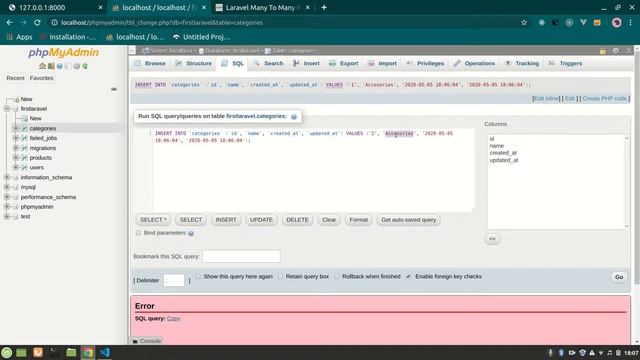Open the Operations tab
Screen dimensions: 640x360
(474, 63)
